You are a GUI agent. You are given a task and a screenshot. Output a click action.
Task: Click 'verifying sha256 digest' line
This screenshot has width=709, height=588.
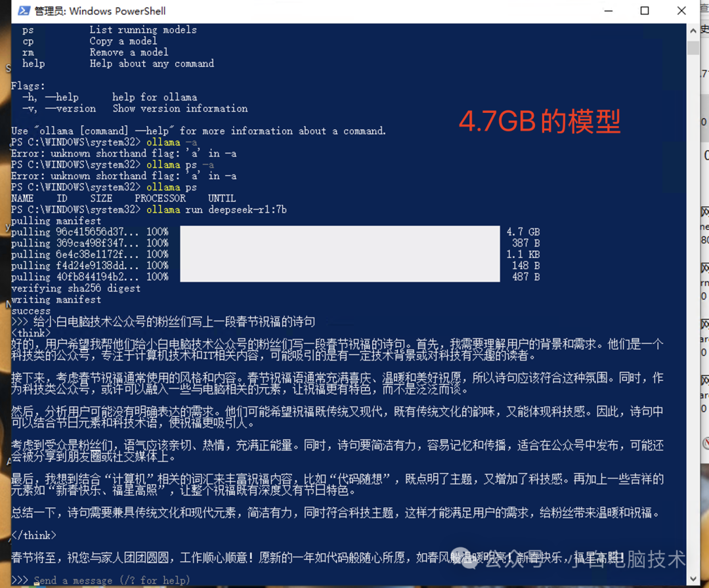click(76, 288)
